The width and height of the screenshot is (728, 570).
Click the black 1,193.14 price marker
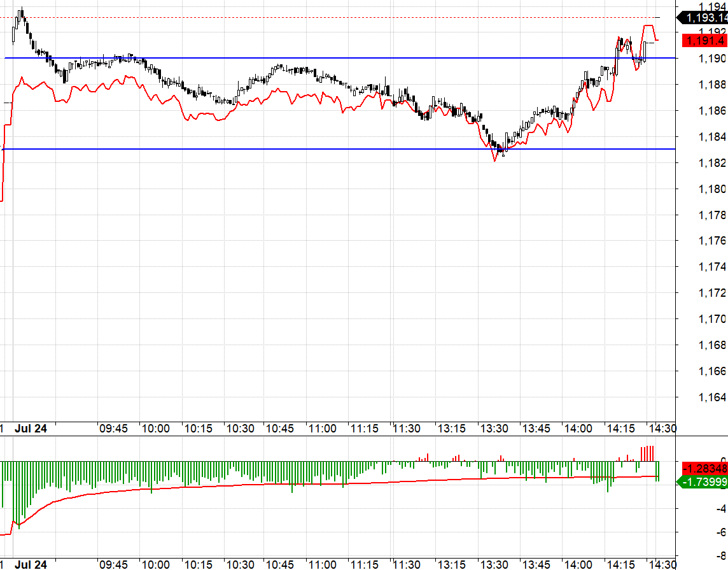(703, 18)
